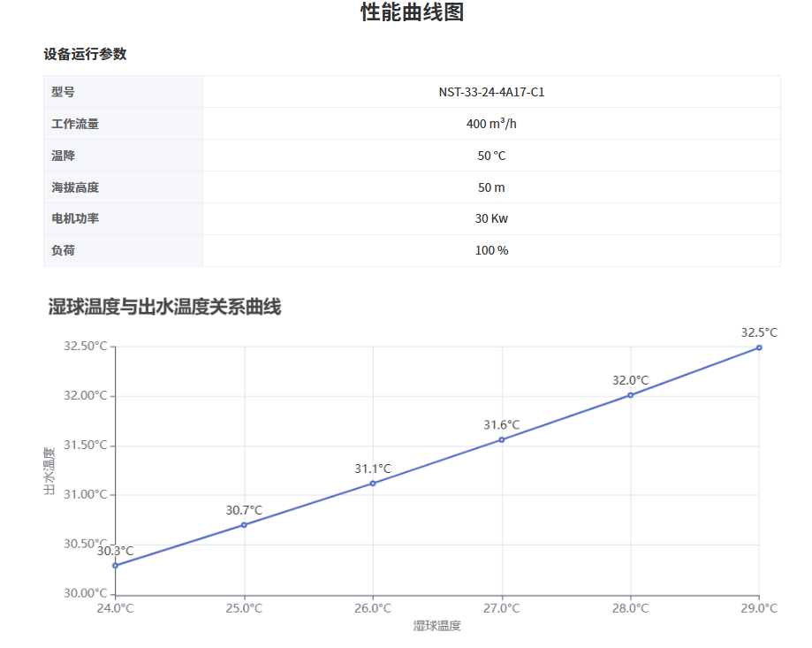Click the 设备运行参数 section heading
The image size is (812, 648).
click(84, 54)
